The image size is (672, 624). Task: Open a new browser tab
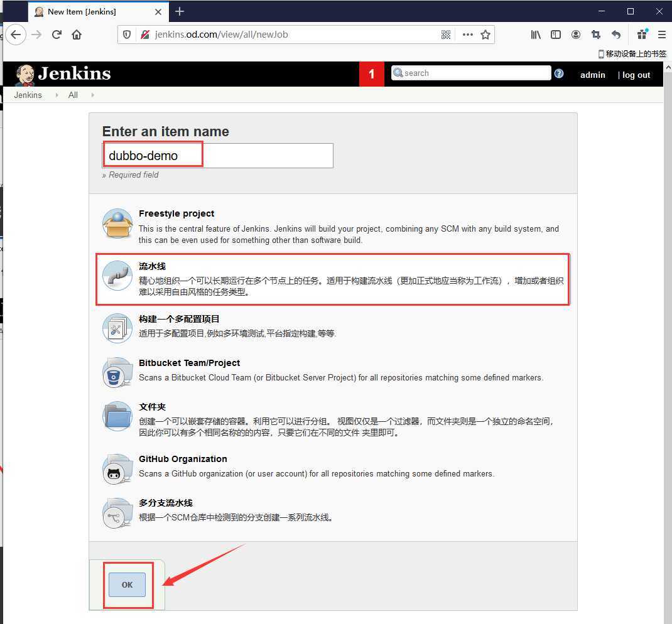[x=180, y=11]
